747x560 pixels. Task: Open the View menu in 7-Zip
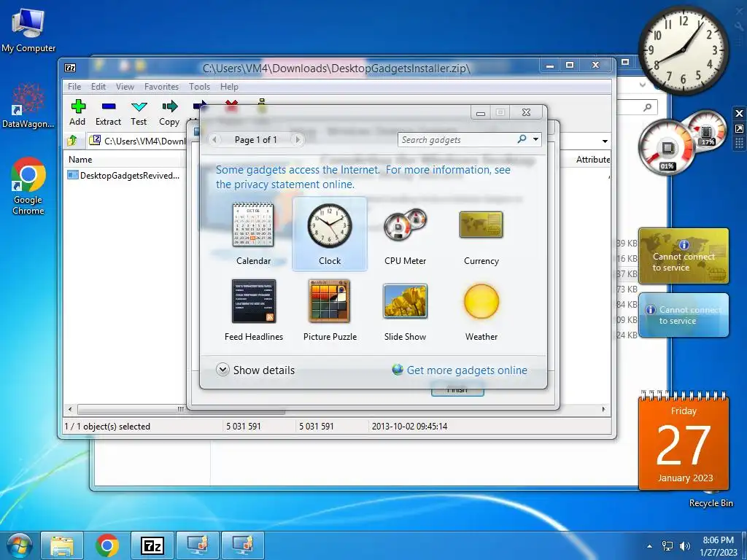[x=125, y=87]
